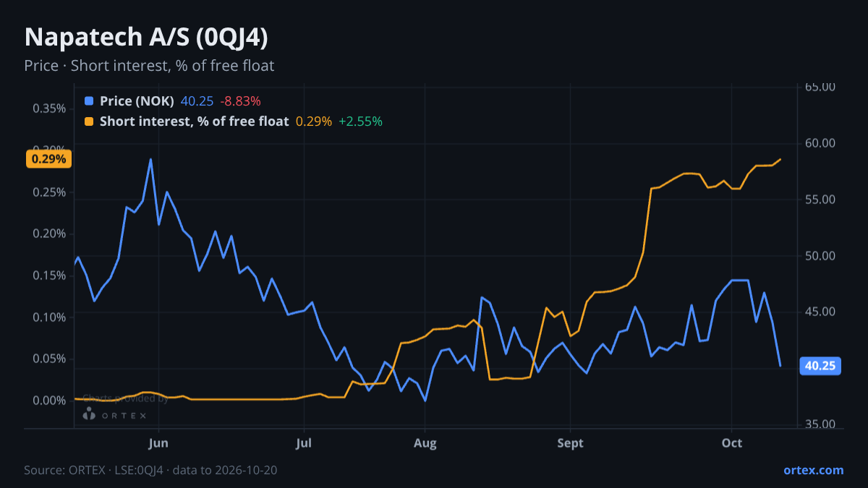Click the Oct x-axis label
The width and height of the screenshot is (868, 488).
coord(732,442)
